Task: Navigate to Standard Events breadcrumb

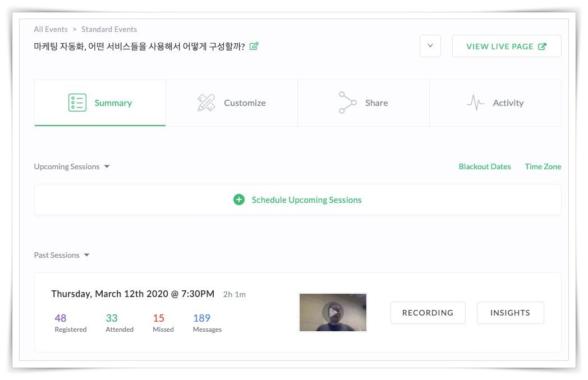Action: [x=109, y=29]
